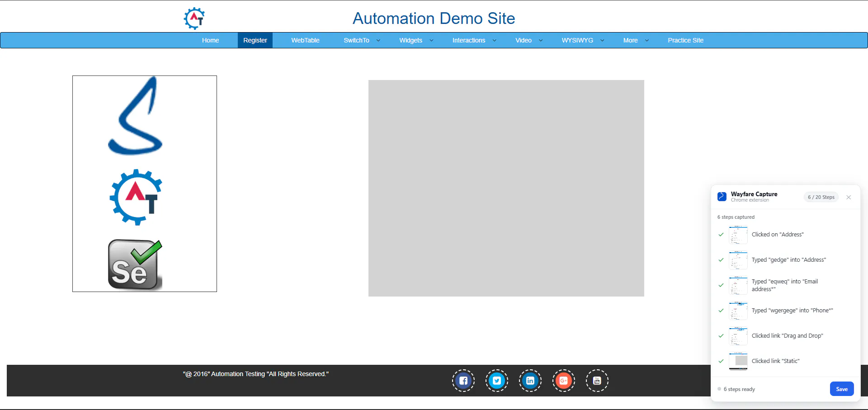This screenshot has width=868, height=410.
Task: Open the Interactions menu label
Action: point(469,40)
